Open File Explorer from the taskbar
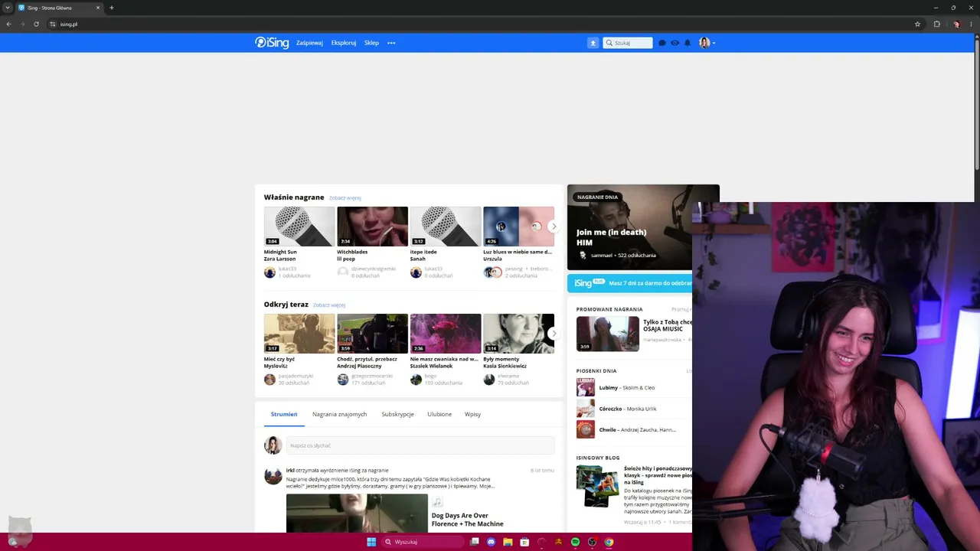The height and width of the screenshot is (551, 980). 508,542
